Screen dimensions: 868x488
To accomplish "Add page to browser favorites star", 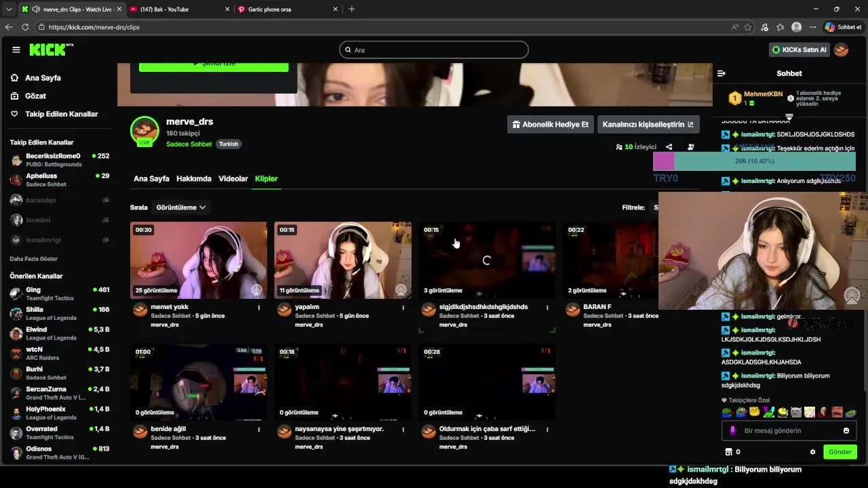I will (x=748, y=27).
